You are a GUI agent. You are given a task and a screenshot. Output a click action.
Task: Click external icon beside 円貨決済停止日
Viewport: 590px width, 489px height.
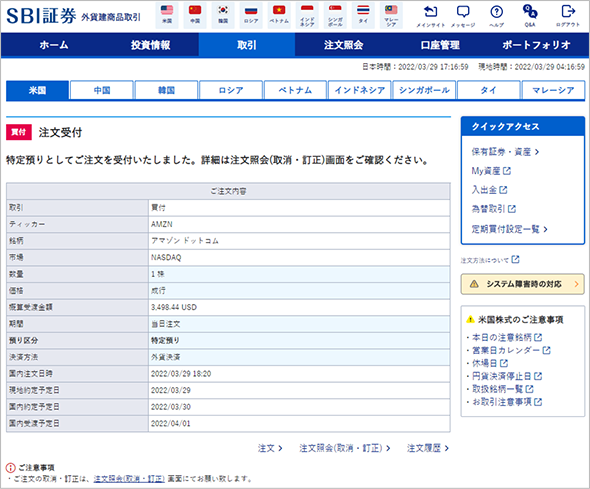click(538, 376)
